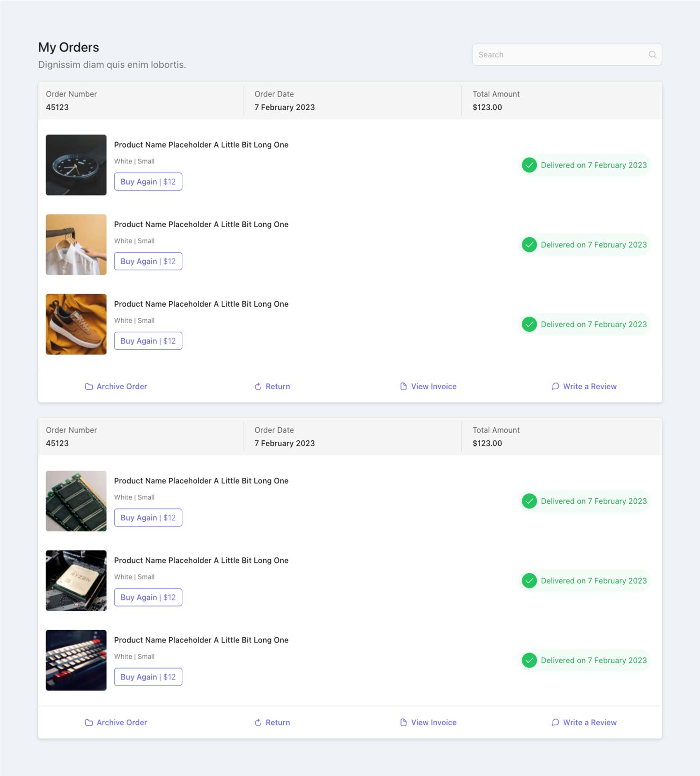
Task: Archive the order containing the keyboard
Action: 116,722
